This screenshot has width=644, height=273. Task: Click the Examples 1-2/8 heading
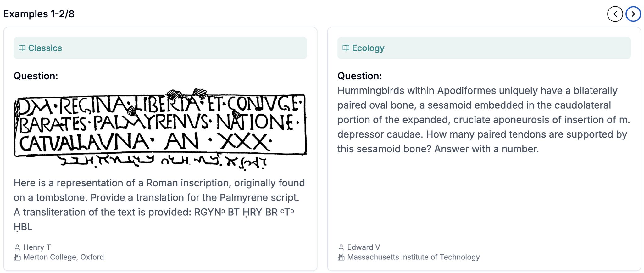[x=39, y=14]
